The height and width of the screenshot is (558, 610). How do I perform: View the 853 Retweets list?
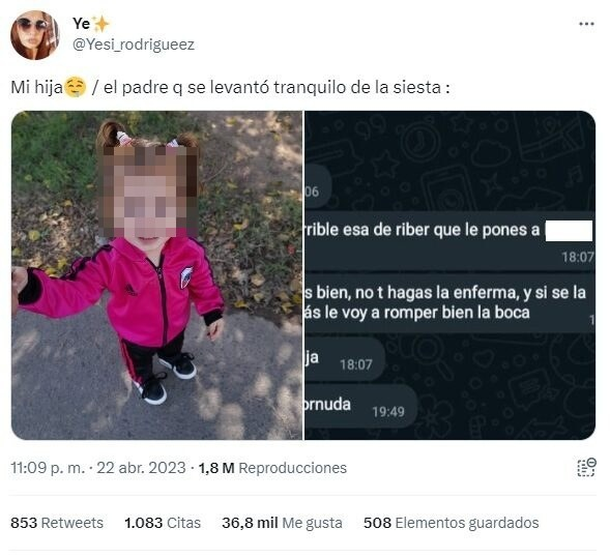57,523
